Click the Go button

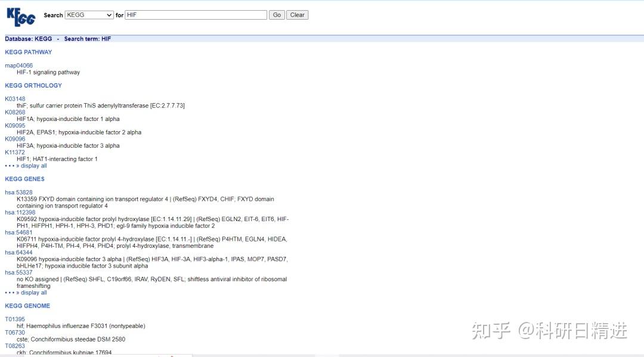coord(277,15)
